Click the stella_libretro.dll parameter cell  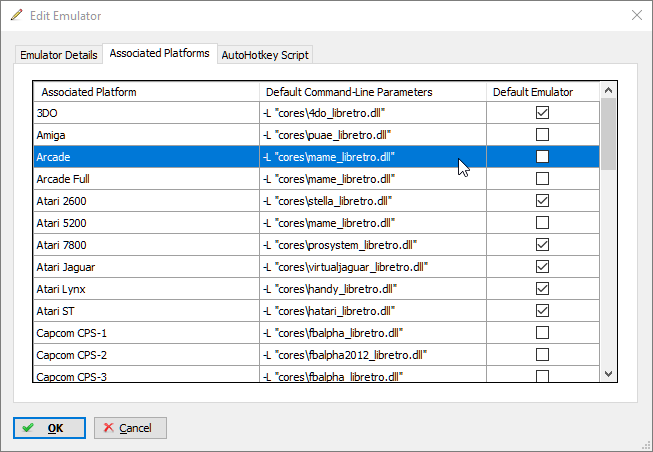(373, 201)
